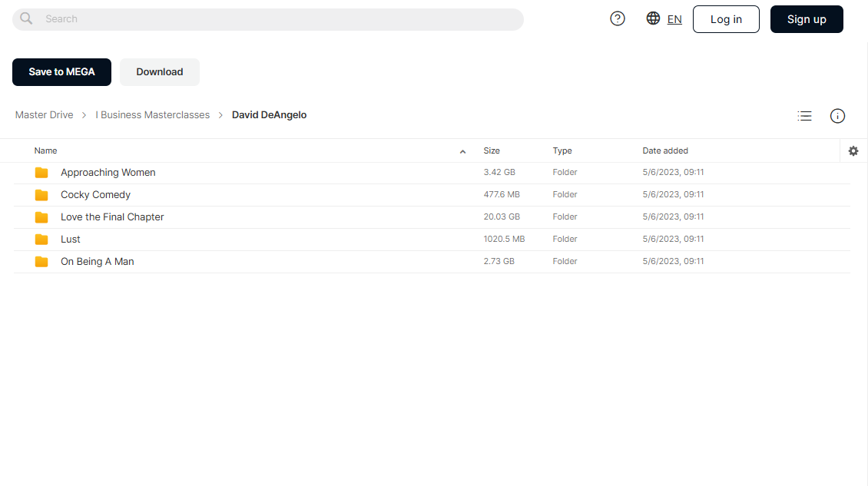Viewport: 868px width, 486px height.
Task: Open the folder info icon
Action: pos(837,116)
